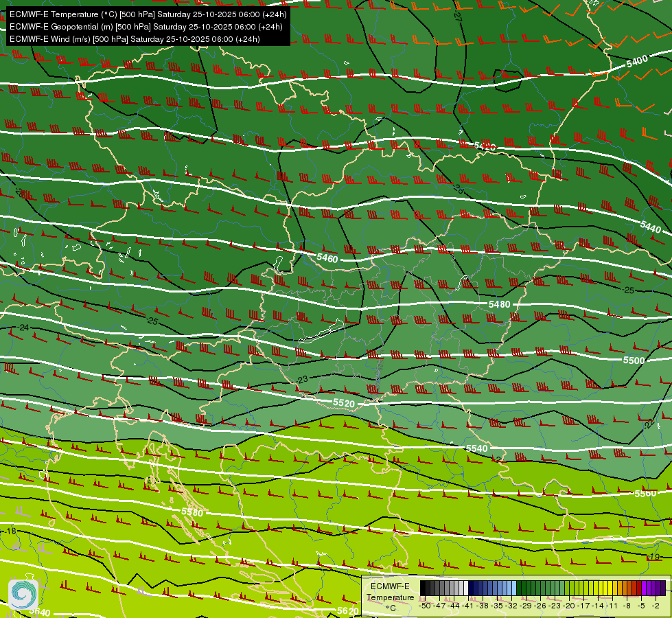Pick the lightest blue legend swatch
This screenshot has width=672, height=618.
514,588
